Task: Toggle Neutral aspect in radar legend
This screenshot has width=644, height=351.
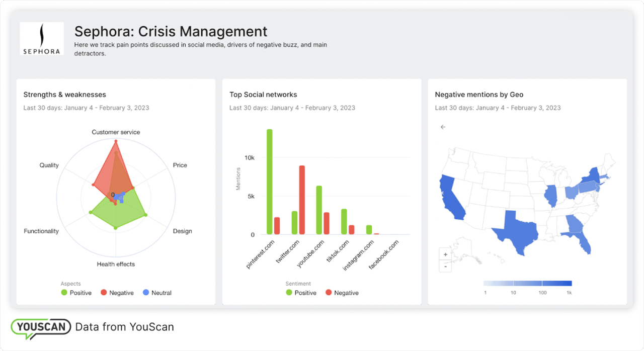Action: point(157,293)
